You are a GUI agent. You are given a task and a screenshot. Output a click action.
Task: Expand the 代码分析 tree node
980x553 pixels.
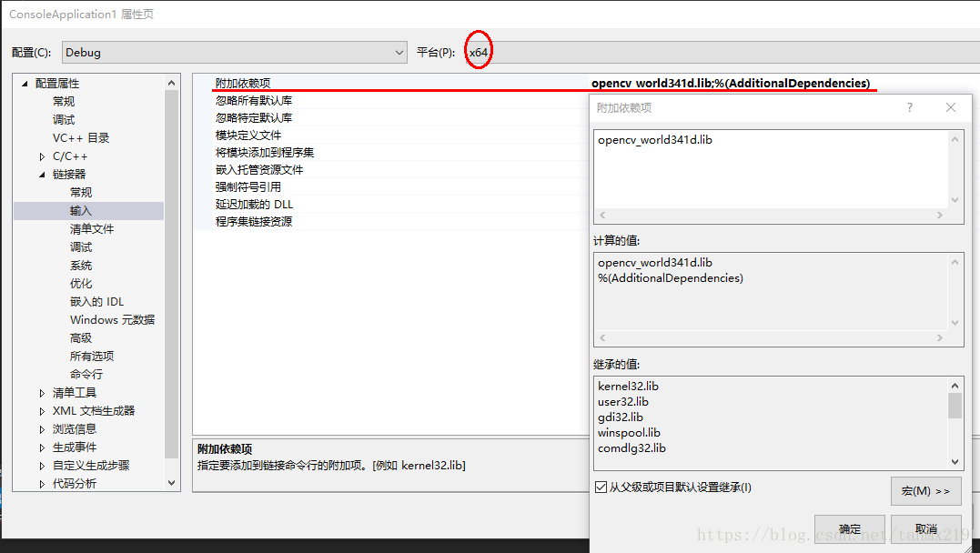click(x=42, y=484)
